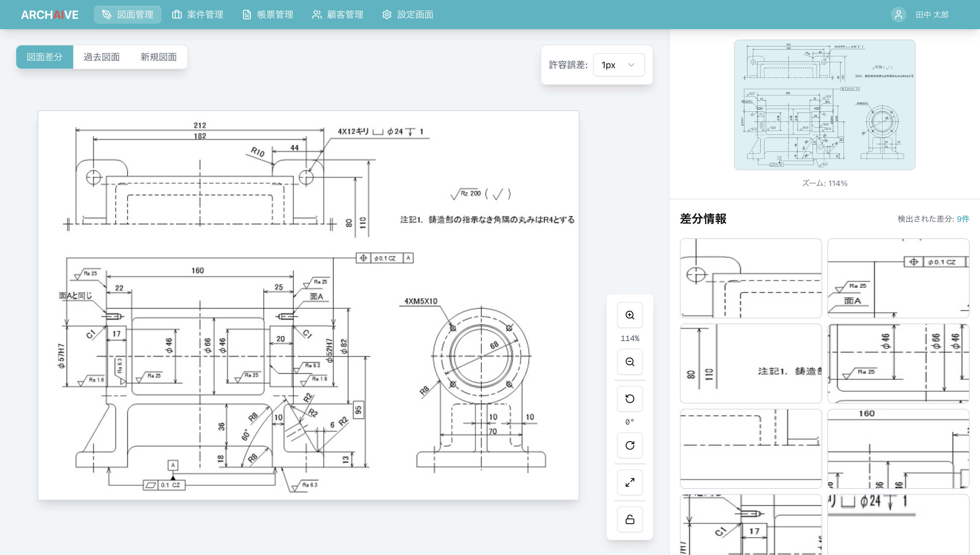The width and height of the screenshot is (980, 555).
Task: Click the zoom out magnifier icon
Action: [x=630, y=362]
